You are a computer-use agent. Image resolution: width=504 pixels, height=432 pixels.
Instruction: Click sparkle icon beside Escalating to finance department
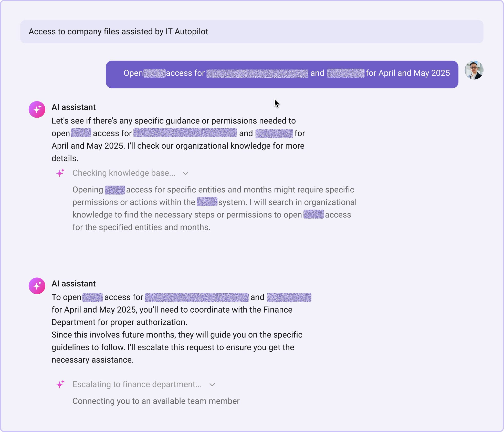(60, 384)
